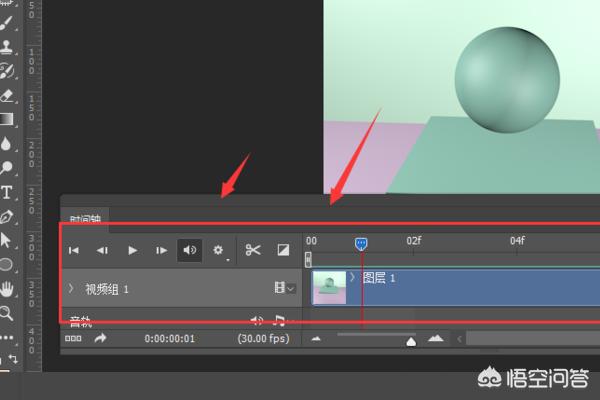Click the timeline zoom slider handle

[411, 341]
